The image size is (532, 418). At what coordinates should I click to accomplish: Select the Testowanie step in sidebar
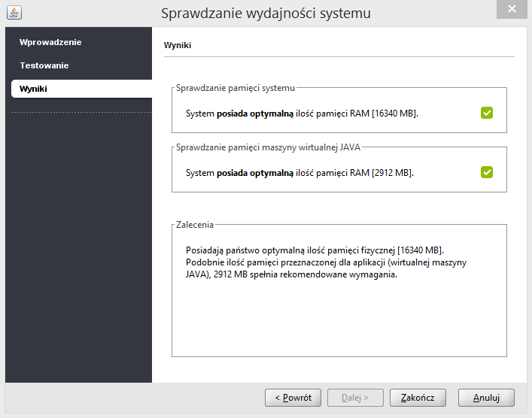click(x=44, y=65)
